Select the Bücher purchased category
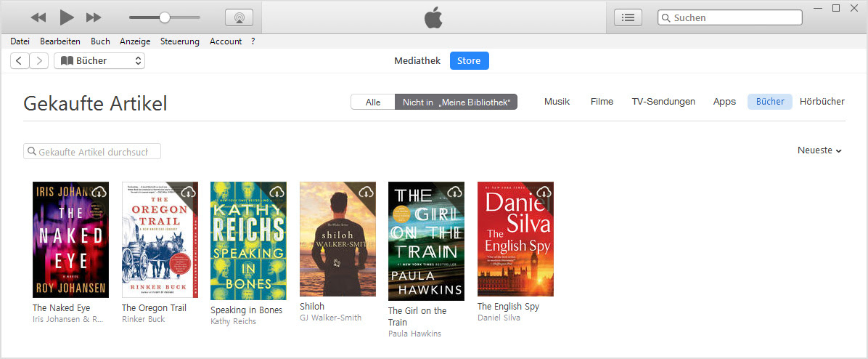Viewport: 868px width, 359px height. (770, 102)
